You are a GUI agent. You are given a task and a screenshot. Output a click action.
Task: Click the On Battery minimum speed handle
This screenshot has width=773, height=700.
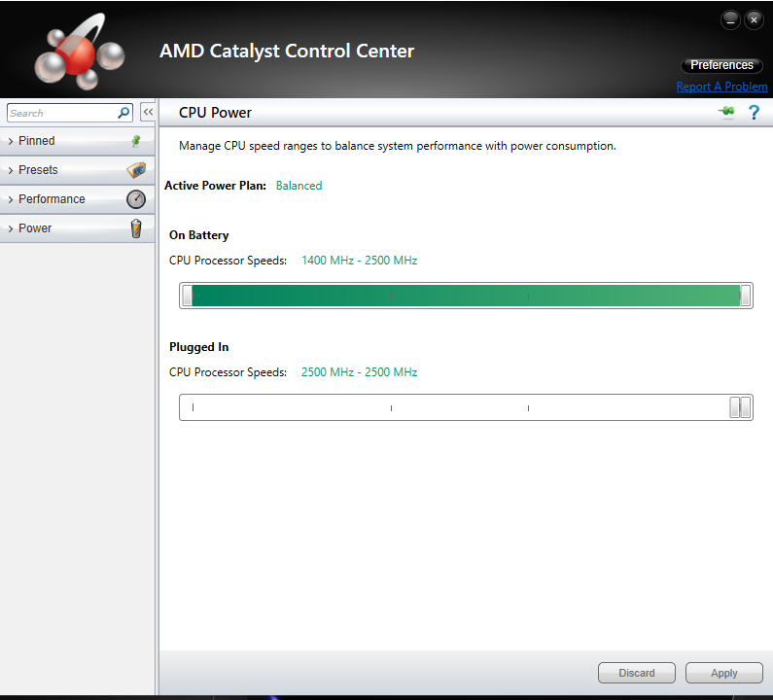pos(188,296)
